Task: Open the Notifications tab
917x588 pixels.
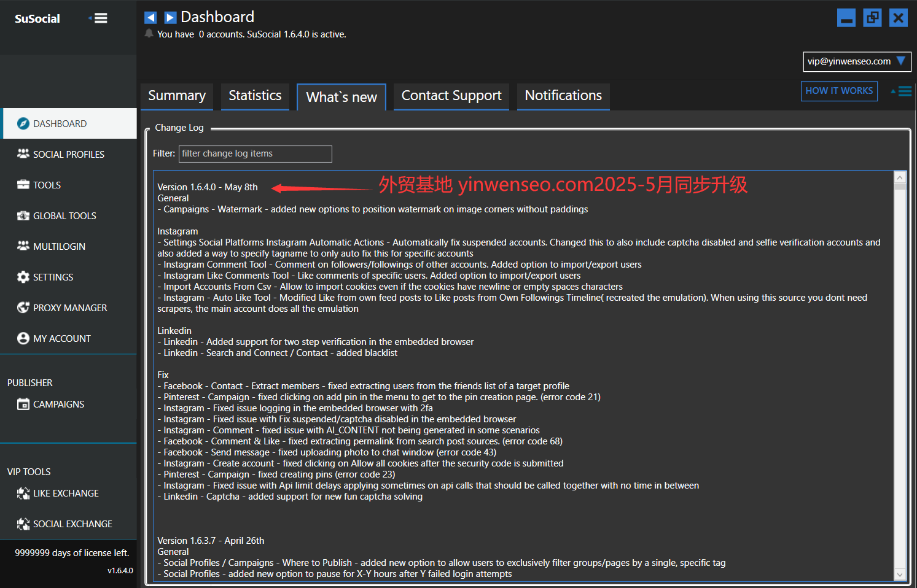Action: pos(563,96)
